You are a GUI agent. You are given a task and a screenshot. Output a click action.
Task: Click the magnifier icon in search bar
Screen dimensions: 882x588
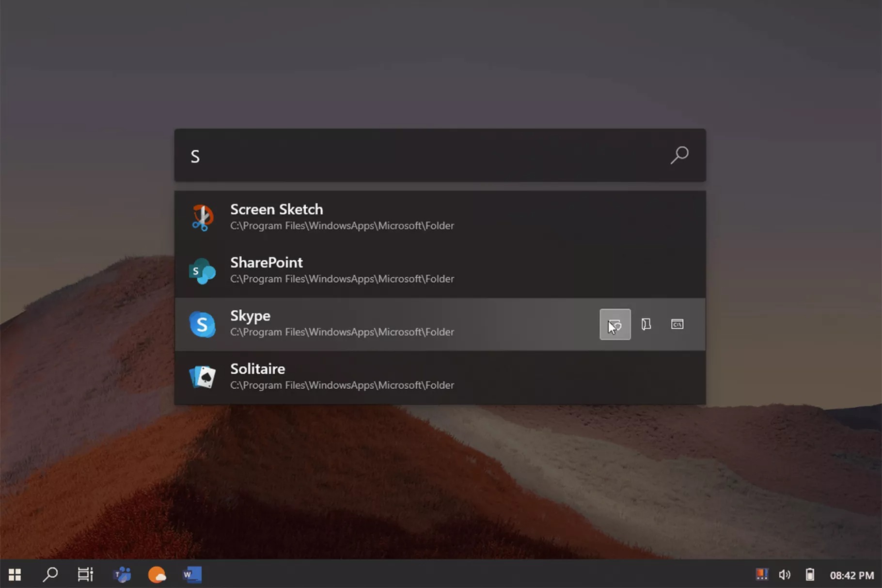click(679, 156)
